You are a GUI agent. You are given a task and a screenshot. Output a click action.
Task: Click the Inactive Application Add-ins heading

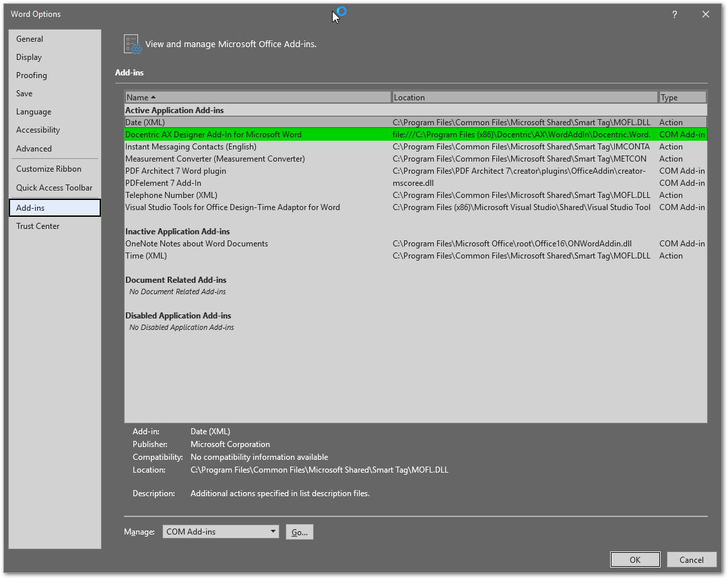click(177, 231)
